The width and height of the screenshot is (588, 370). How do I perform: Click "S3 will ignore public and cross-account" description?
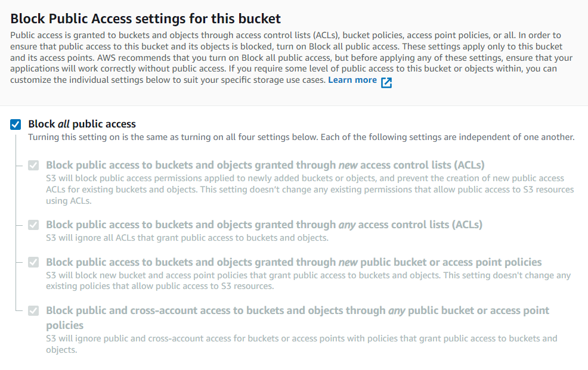(301, 344)
